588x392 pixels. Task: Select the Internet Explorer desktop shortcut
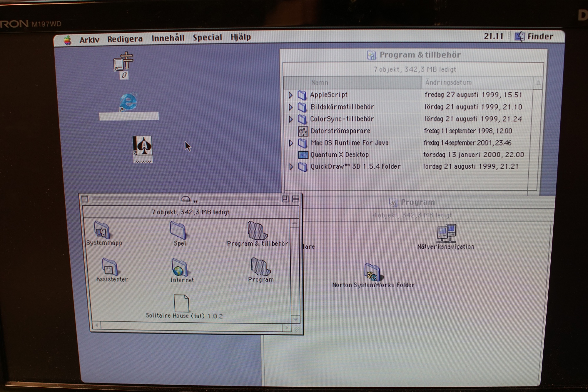pos(128,102)
